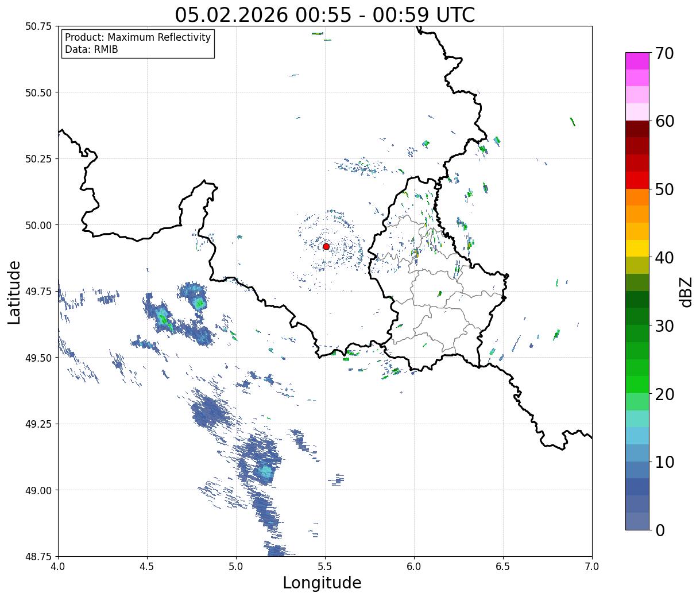Click the yellow colorbar swatch at 40 dBZ

point(637,249)
